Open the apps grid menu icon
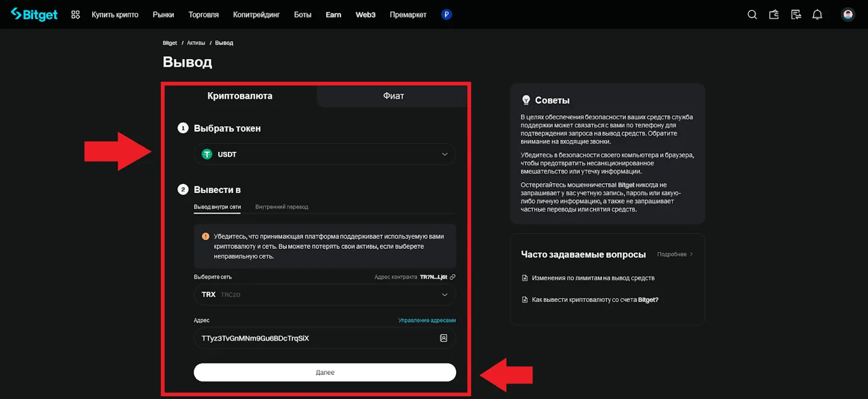The width and height of the screenshot is (868, 399). click(x=75, y=14)
